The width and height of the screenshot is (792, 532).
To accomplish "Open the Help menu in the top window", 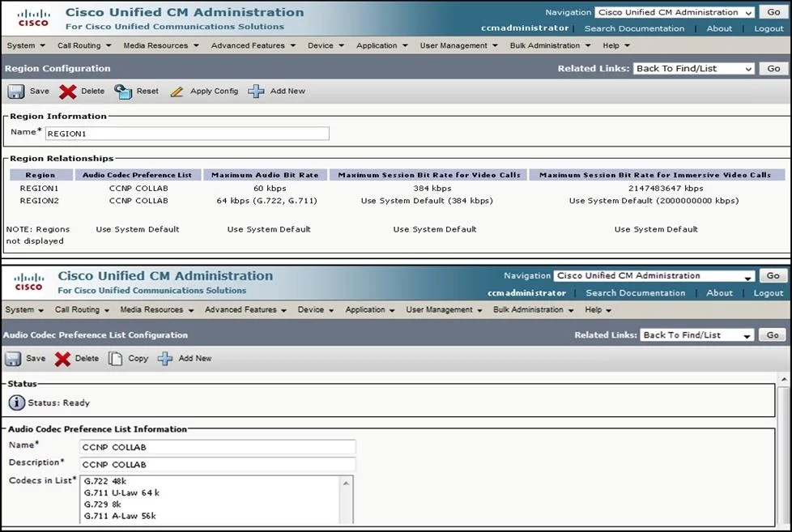I will tap(616, 45).
